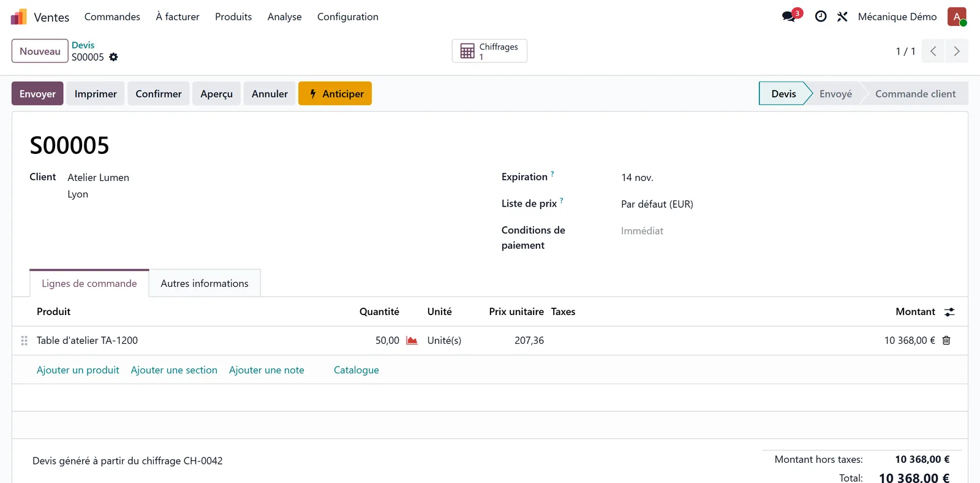Viewport: 980px width, 483px height.
Task: Grab the row handle for Table d'atelier
Action: coord(24,340)
